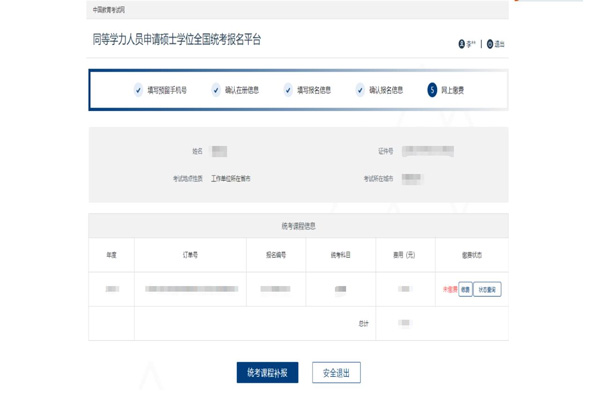Screen dimensions: 595x397
Task: Click the 订单号 column header
Action: coord(190,255)
